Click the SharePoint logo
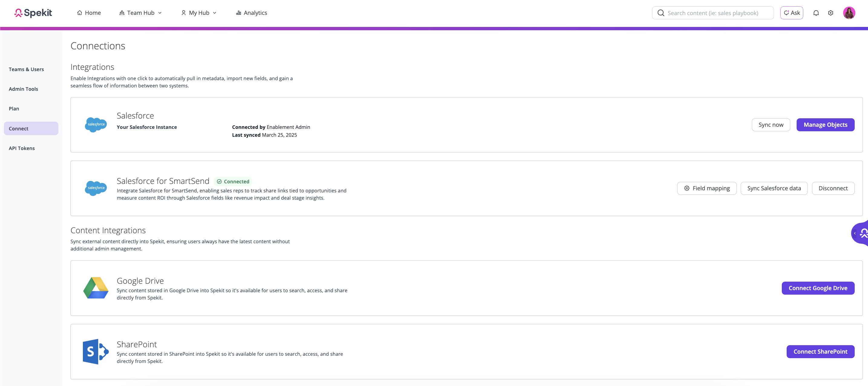The height and width of the screenshot is (386, 868). coord(96,351)
